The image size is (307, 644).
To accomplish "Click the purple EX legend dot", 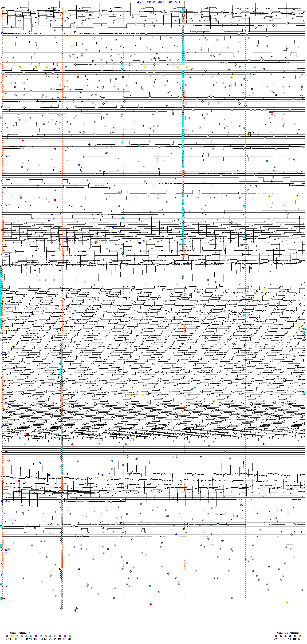I will (36, 636).
